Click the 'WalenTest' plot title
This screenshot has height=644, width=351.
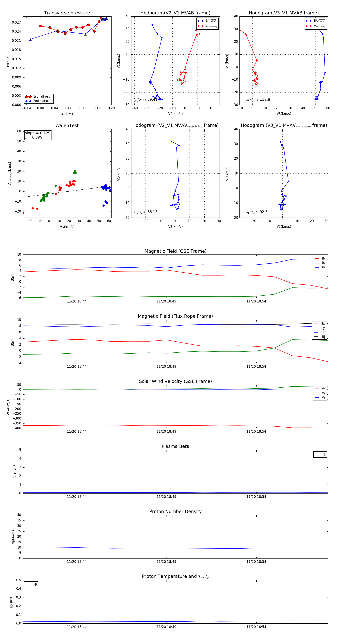[67, 125]
